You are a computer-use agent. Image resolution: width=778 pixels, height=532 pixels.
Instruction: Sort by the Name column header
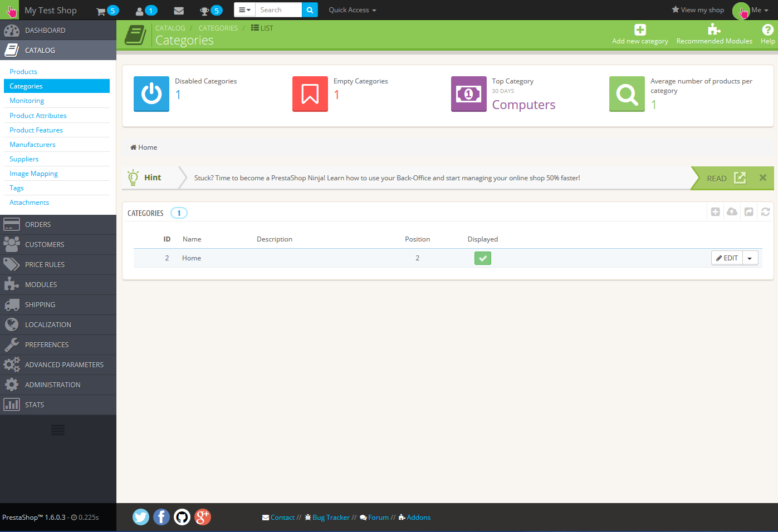coord(192,239)
